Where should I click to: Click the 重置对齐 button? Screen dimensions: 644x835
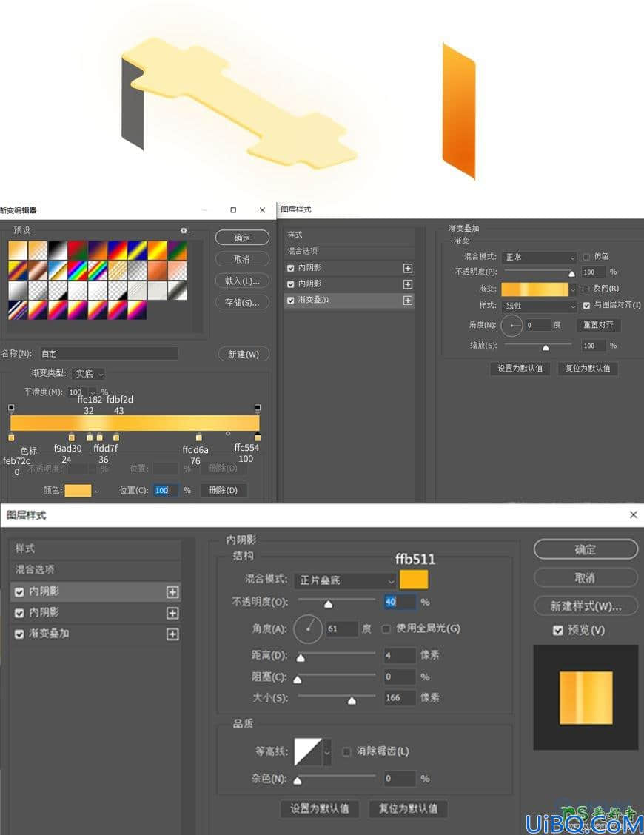click(598, 325)
